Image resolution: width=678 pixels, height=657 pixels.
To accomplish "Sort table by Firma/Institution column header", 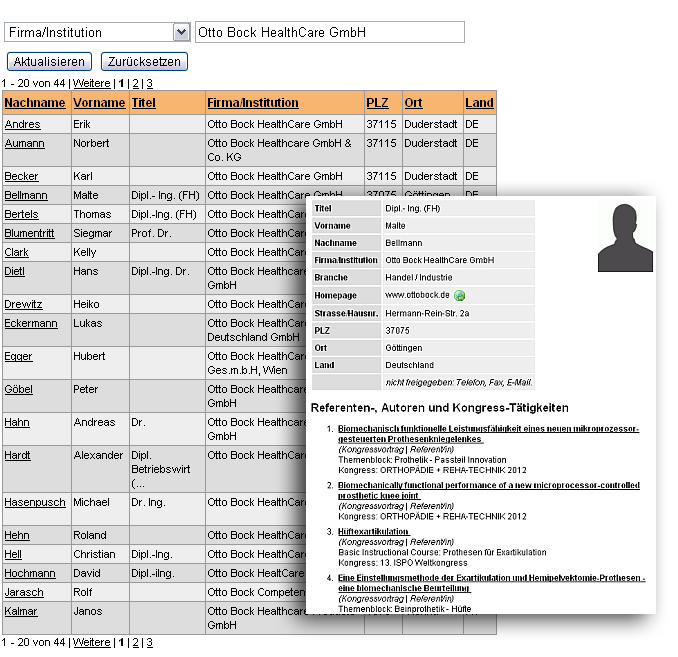I will [253, 103].
